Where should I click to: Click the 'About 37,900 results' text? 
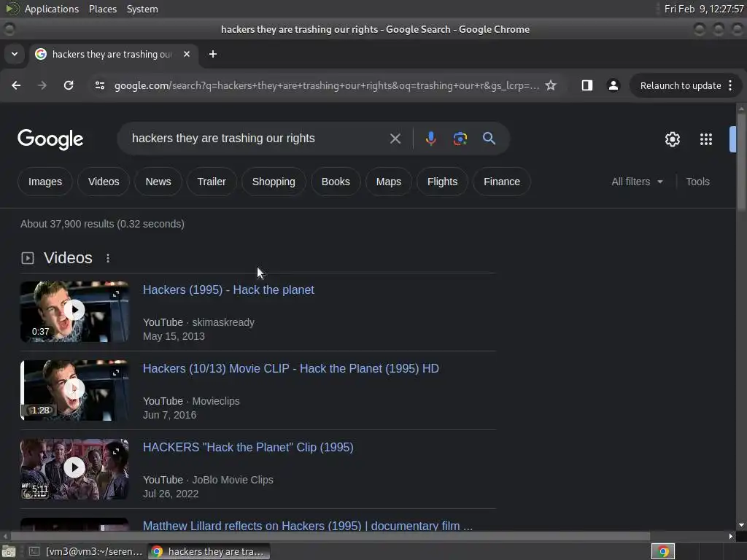[102, 224]
